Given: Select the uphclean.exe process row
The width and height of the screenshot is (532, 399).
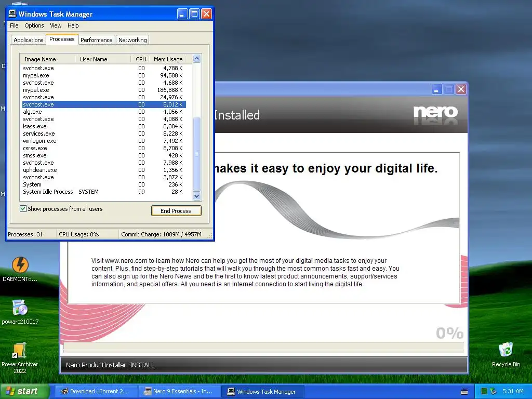Looking at the screenshot, I should 104,170.
